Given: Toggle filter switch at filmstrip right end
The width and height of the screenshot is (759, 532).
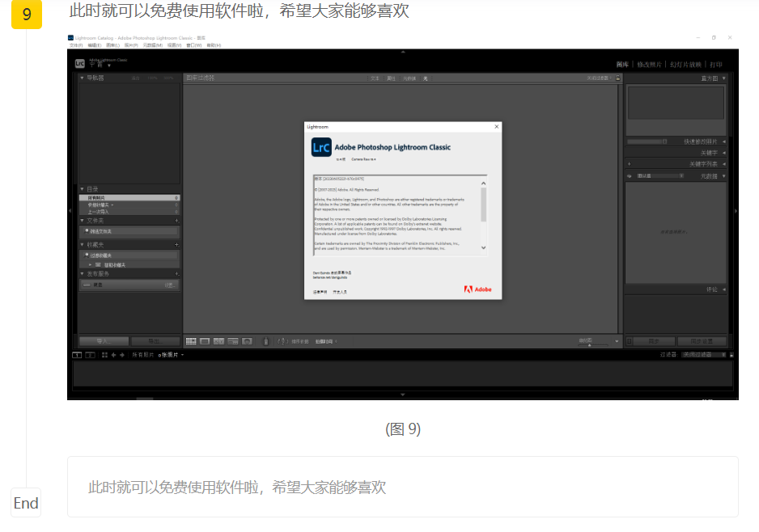Looking at the screenshot, I should (731, 355).
